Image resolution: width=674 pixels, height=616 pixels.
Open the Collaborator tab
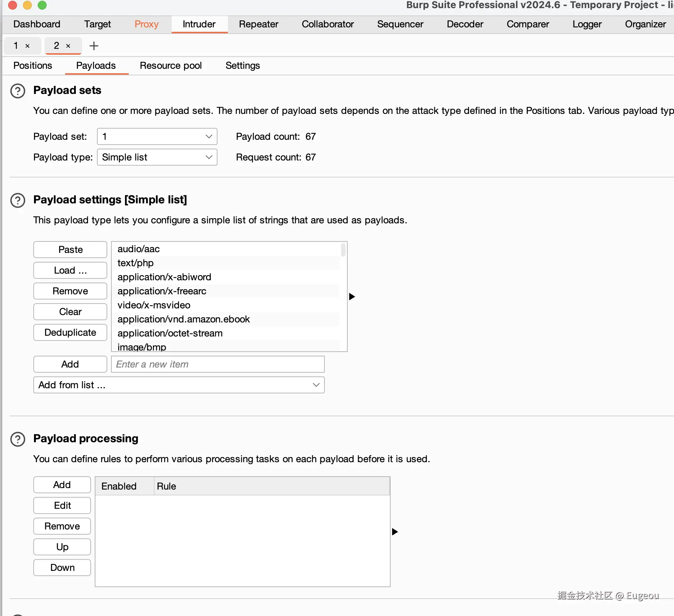point(328,24)
